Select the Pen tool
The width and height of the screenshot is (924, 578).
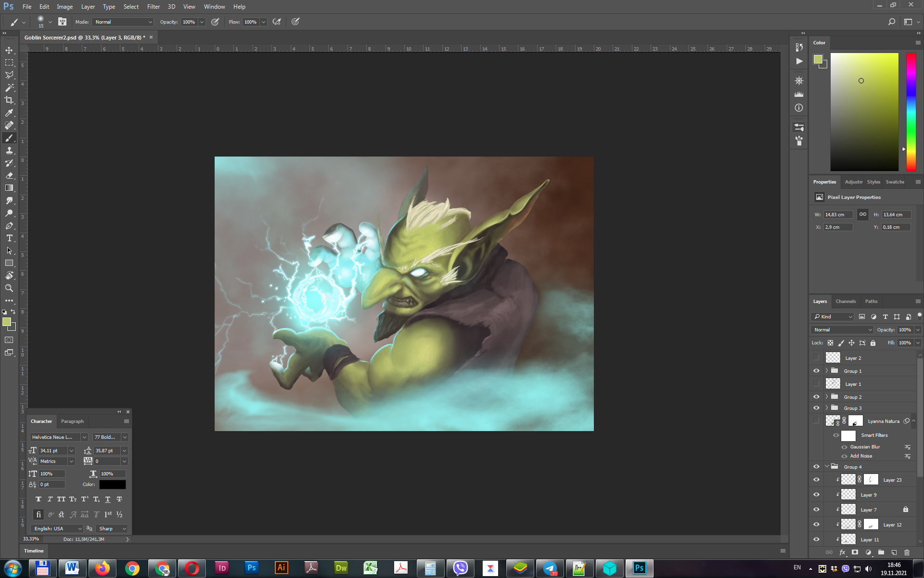pyautogui.click(x=9, y=225)
